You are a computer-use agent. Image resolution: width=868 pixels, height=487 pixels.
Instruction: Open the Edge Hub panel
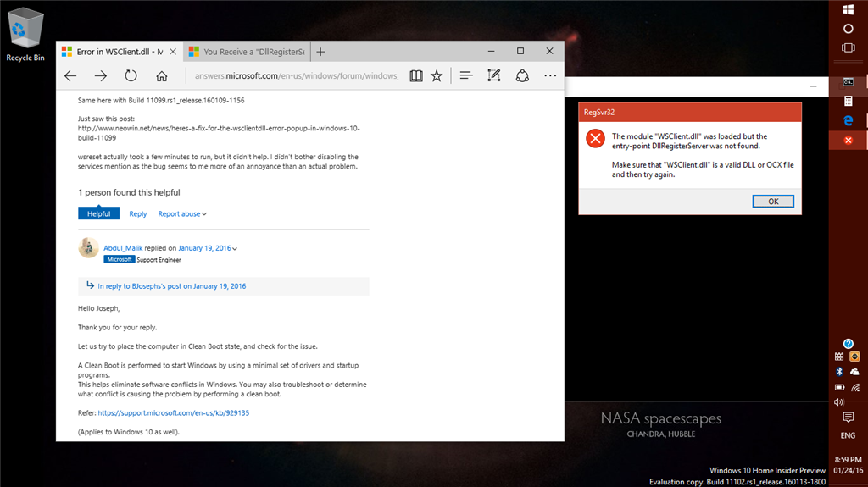(x=466, y=75)
